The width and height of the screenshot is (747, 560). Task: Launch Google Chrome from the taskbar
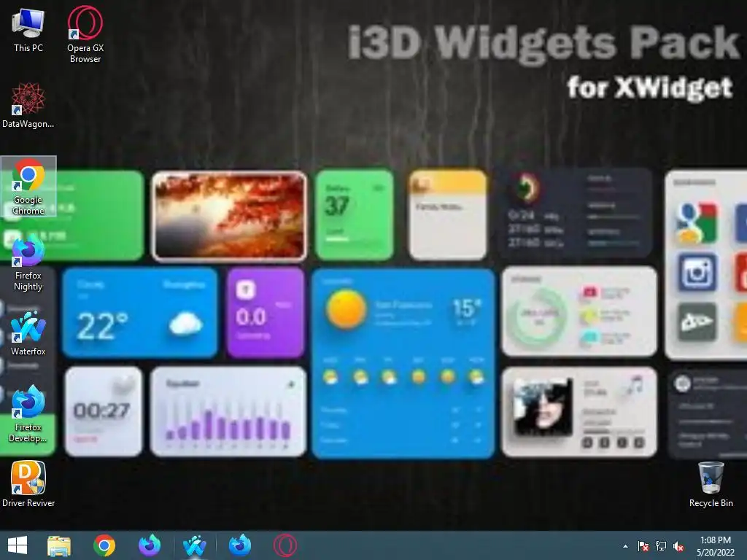click(104, 545)
